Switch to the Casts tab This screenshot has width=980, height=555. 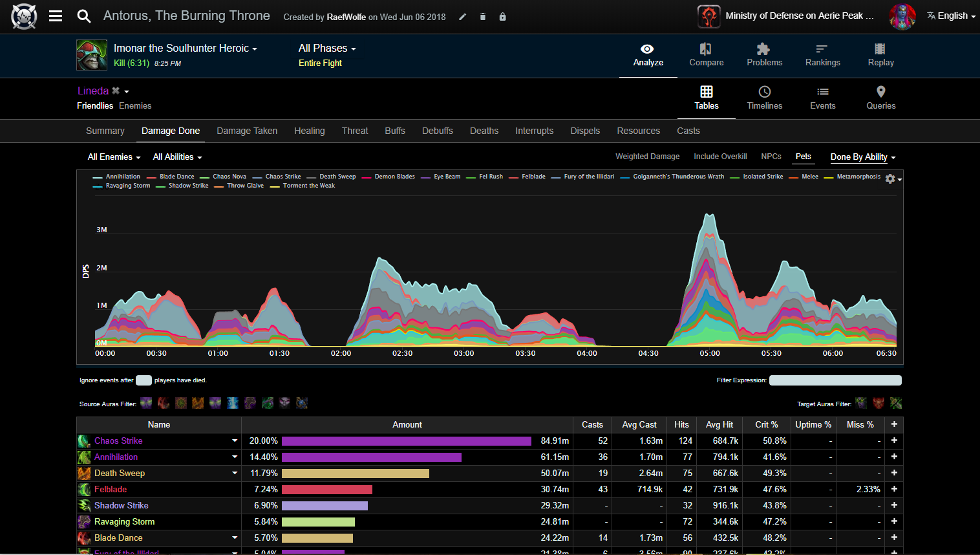(688, 131)
